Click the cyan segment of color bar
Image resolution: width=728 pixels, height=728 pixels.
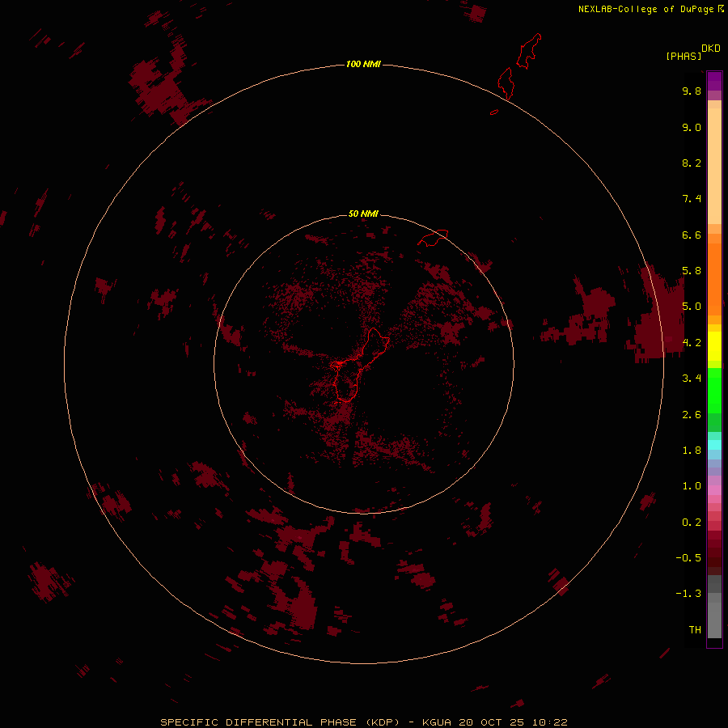point(714,445)
